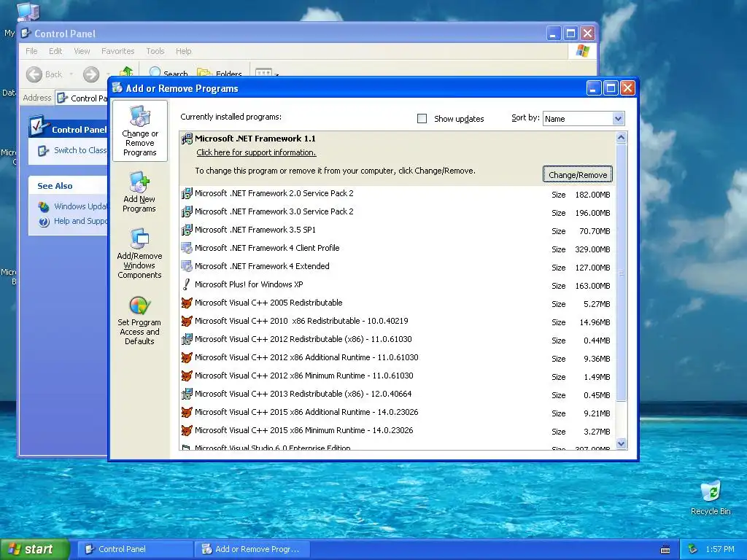Click Add or Remove Programs taskbar button

pos(252,550)
